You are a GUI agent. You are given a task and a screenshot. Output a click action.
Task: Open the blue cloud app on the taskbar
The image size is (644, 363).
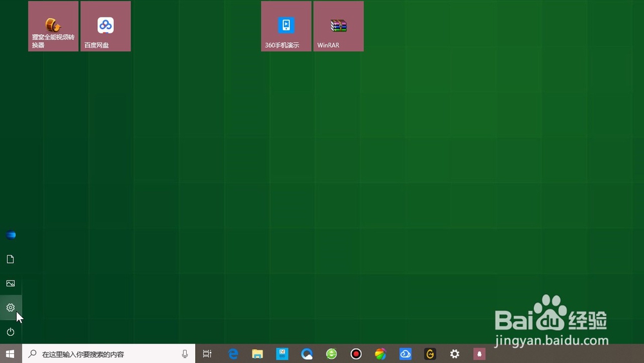[405, 353]
